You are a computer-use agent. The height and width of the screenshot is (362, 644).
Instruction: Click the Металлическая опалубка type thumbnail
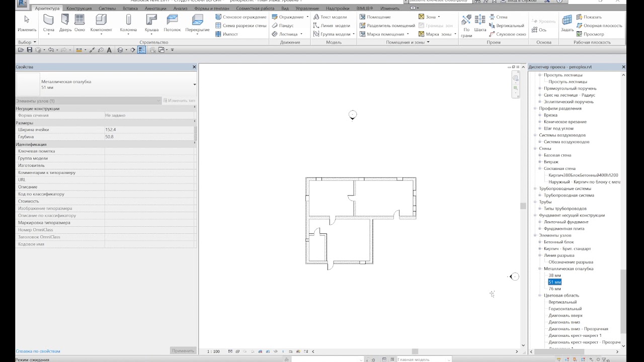pyautogui.click(x=28, y=84)
